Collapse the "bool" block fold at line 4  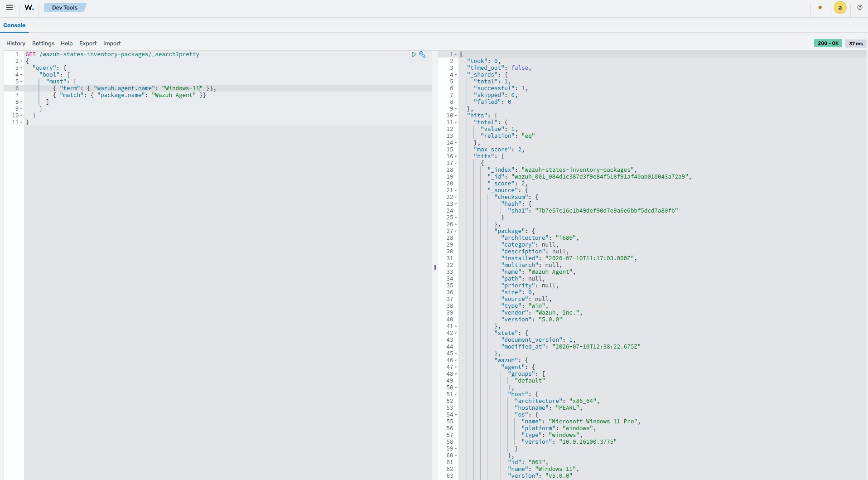point(21,75)
